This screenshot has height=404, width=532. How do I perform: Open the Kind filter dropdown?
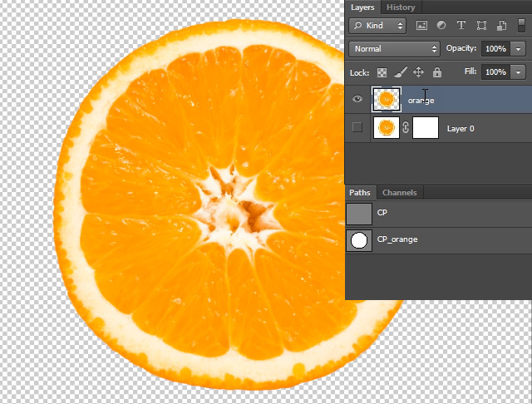pos(377,26)
